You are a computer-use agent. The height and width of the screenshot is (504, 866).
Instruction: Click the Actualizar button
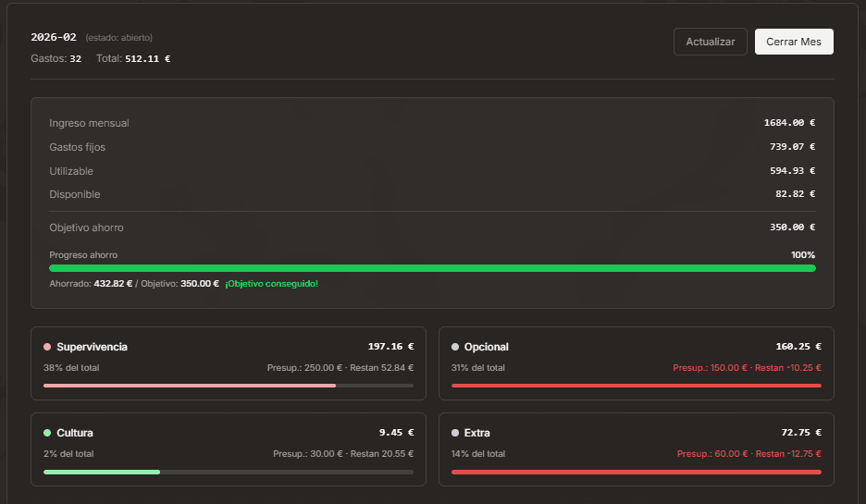point(711,42)
